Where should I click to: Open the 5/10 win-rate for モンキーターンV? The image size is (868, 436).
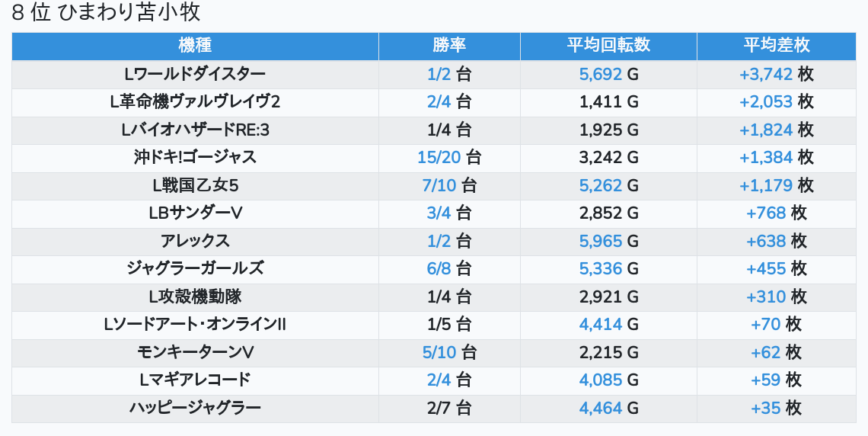[439, 352]
